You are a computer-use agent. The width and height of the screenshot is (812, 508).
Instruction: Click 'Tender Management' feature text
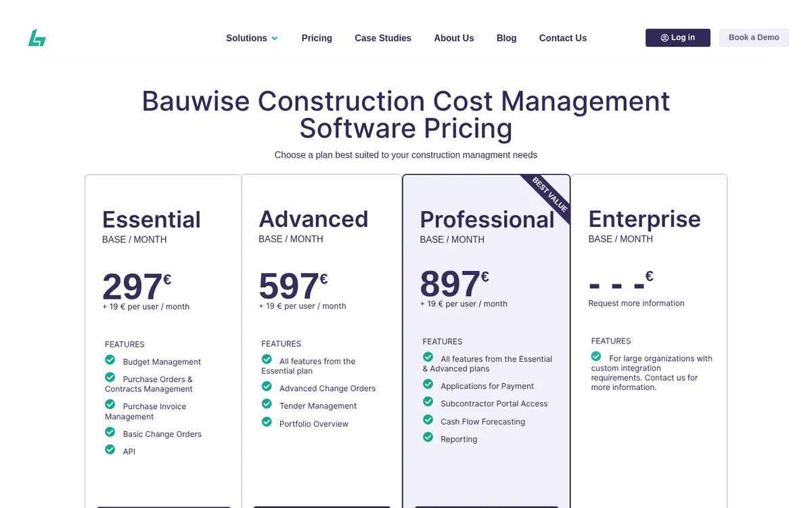[x=318, y=406]
